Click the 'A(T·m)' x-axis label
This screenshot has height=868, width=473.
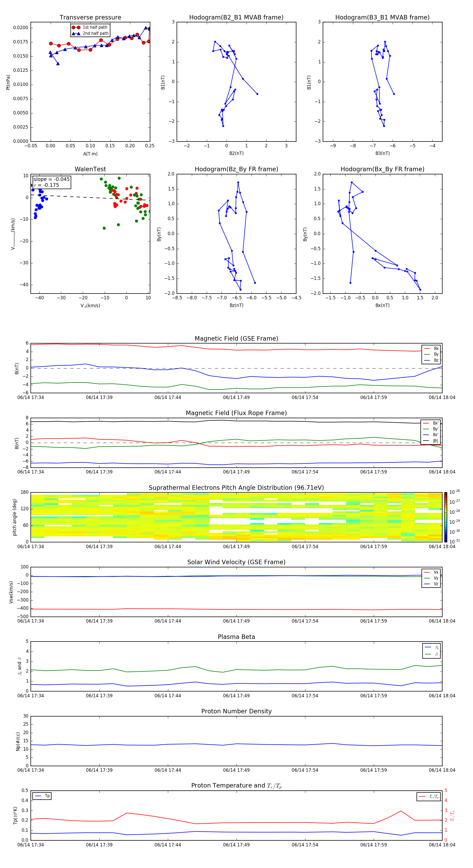pyautogui.click(x=90, y=154)
